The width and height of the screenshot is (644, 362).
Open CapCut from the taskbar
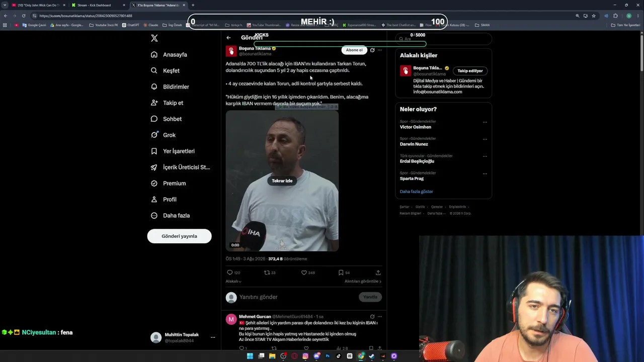[x=350, y=356]
